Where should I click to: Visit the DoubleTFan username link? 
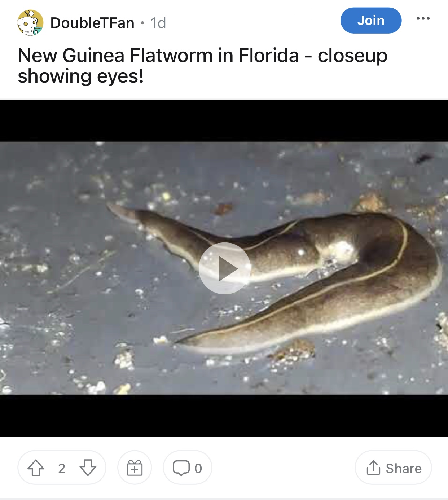pyautogui.click(x=92, y=23)
